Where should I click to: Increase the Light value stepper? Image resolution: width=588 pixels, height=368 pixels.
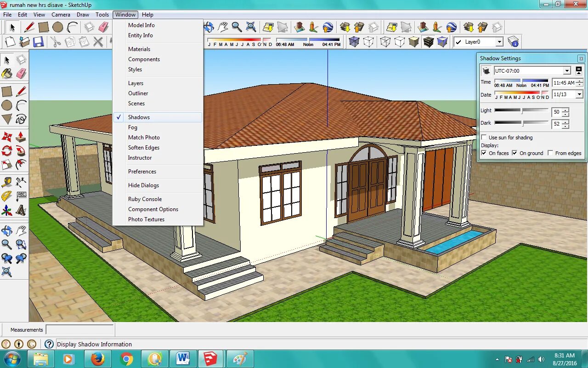565,109
